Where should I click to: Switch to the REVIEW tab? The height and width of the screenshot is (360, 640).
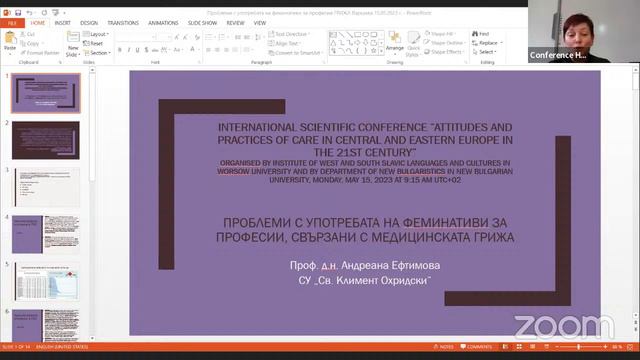236,23
